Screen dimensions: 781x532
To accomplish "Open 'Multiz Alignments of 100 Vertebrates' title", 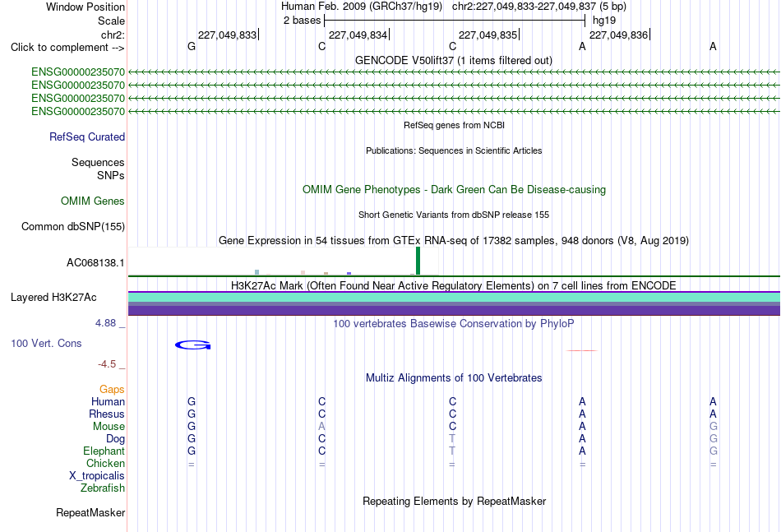I will [454, 377].
